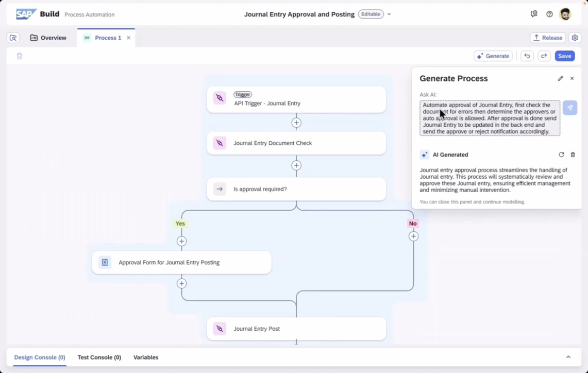588x373 pixels.
Task: Add a step below API Trigger
Action: pos(296,123)
